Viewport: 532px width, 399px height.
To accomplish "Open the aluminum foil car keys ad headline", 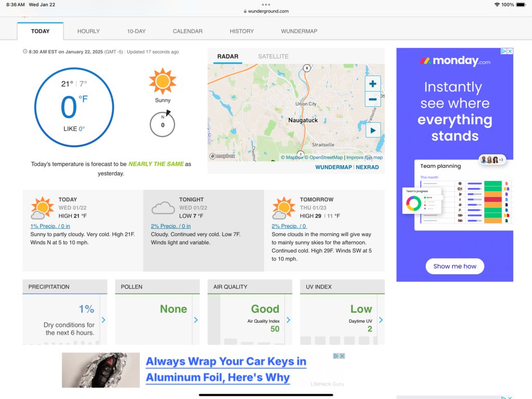I will click(226, 369).
